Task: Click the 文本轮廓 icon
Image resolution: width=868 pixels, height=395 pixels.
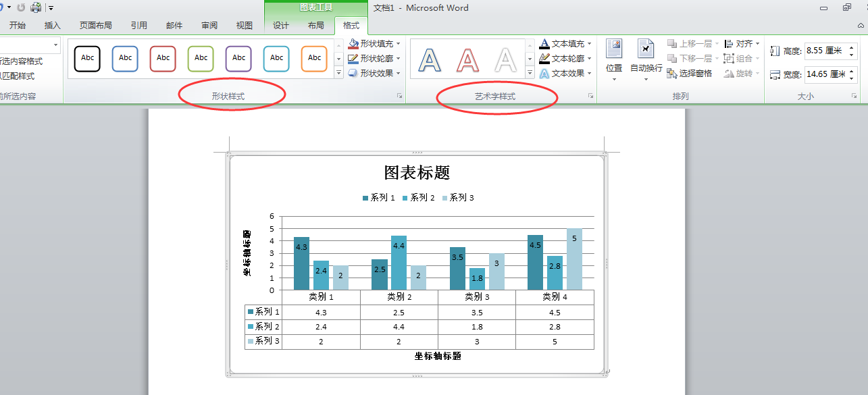Action: [544, 58]
